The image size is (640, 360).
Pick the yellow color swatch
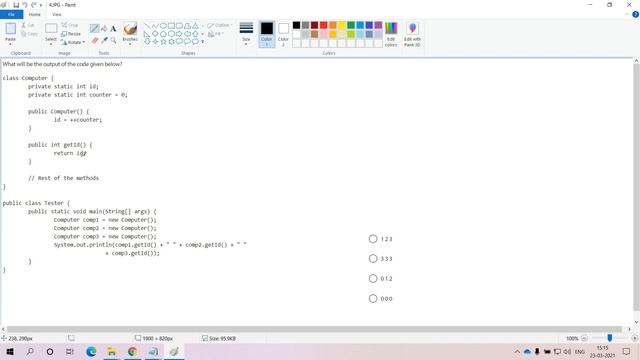(342, 25)
